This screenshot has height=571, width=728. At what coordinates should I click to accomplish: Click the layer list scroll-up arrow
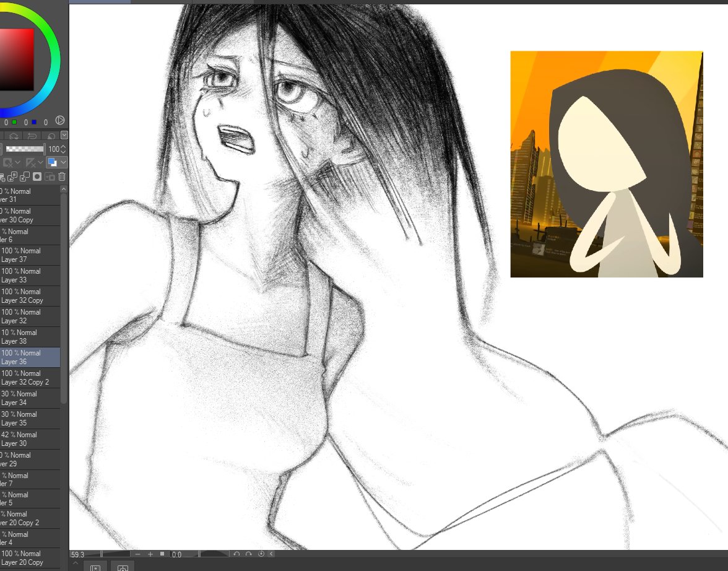click(x=64, y=189)
